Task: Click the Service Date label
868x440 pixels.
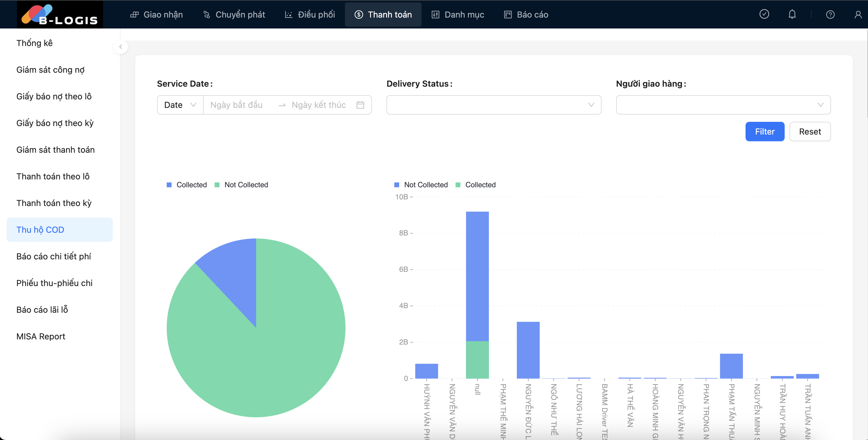Action: 185,84
